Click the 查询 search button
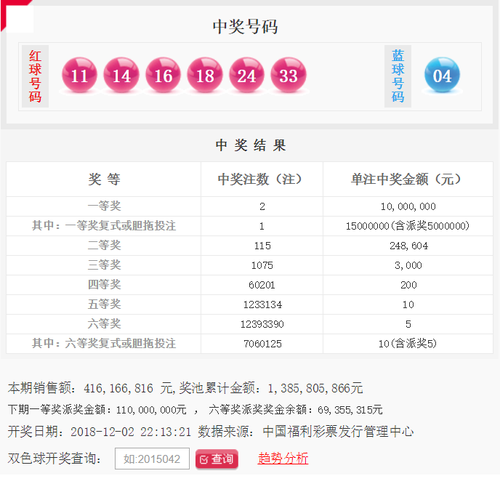 coord(217,459)
